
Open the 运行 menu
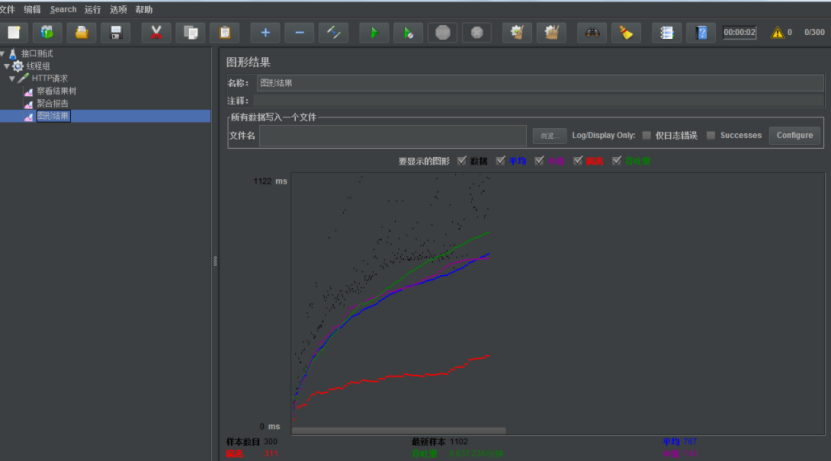point(93,9)
